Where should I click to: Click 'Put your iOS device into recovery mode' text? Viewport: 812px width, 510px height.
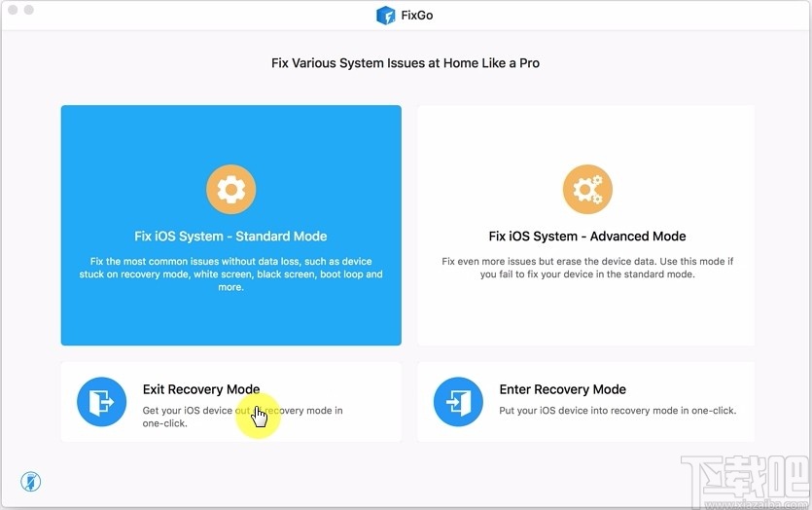tap(618, 411)
